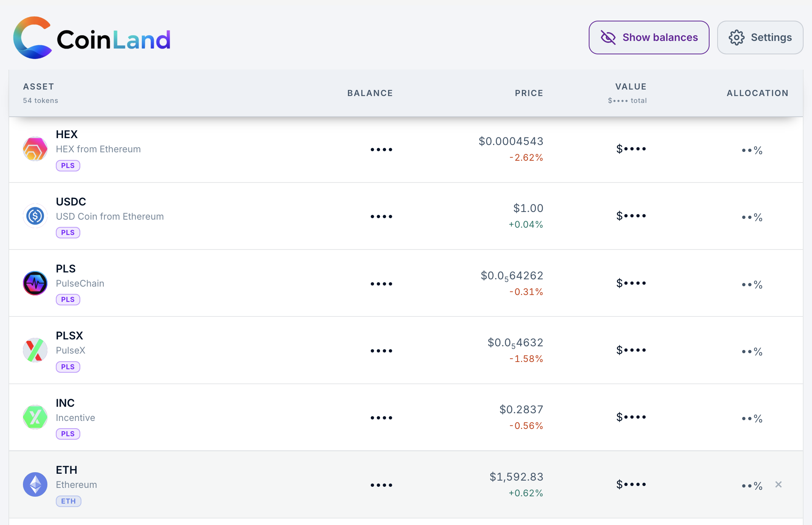Sort by the ASSET column header

[x=39, y=87]
